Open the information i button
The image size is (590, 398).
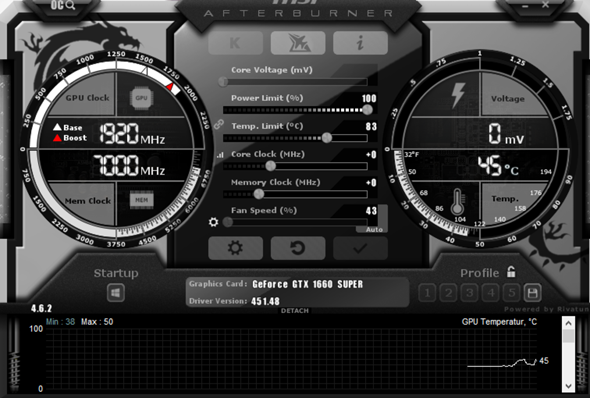[360, 43]
